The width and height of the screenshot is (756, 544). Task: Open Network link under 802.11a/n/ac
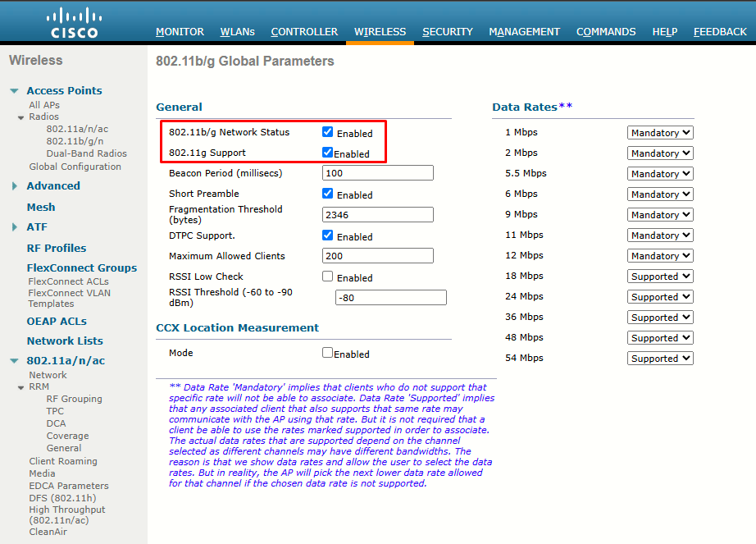(48, 375)
